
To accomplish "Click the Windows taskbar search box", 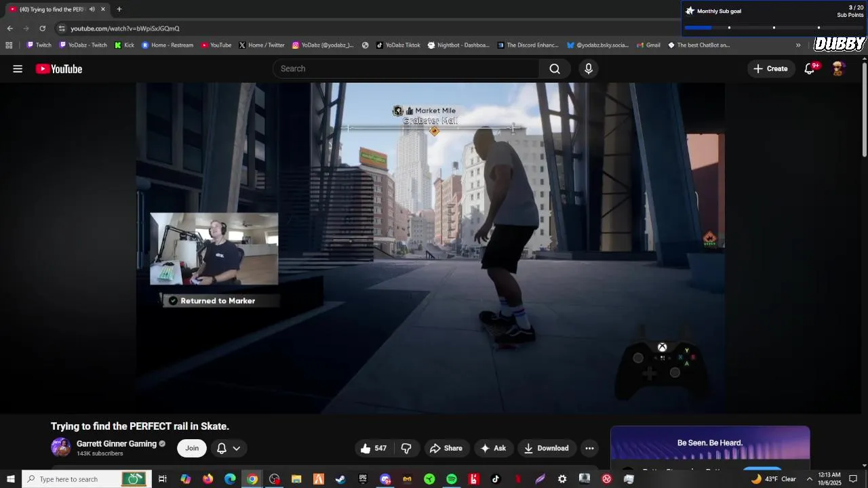I will click(x=85, y=479).
